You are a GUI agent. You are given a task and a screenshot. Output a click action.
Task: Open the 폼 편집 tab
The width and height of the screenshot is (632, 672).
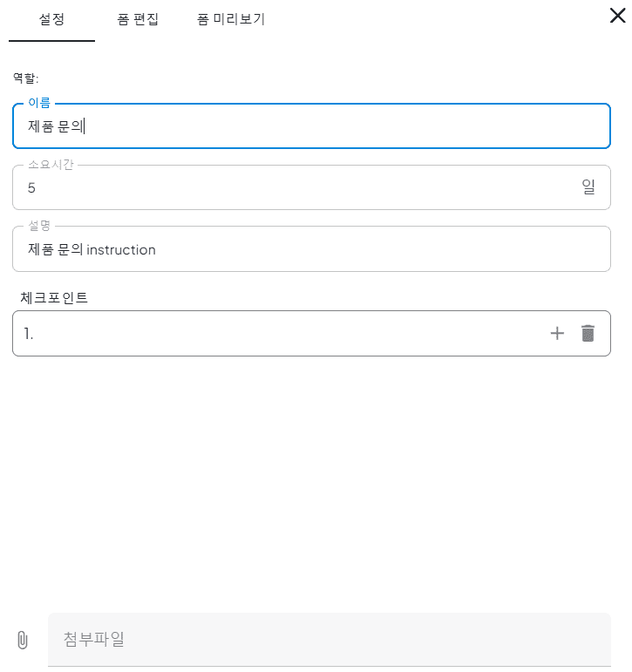[138, 19]
